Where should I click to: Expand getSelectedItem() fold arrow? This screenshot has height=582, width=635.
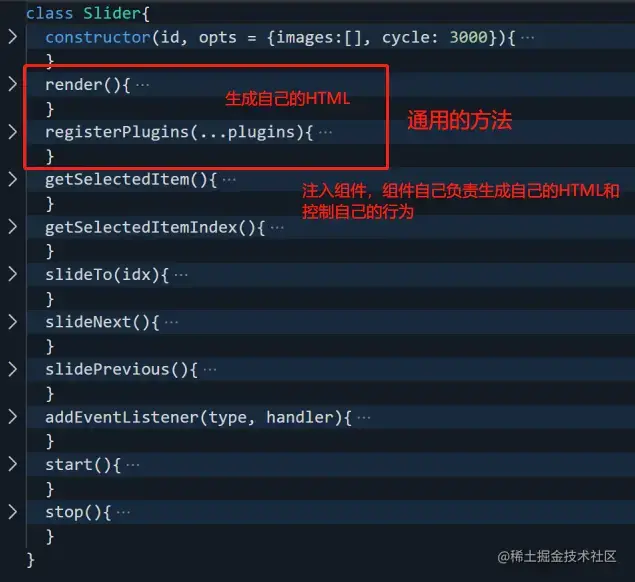(x=13, y=179)
